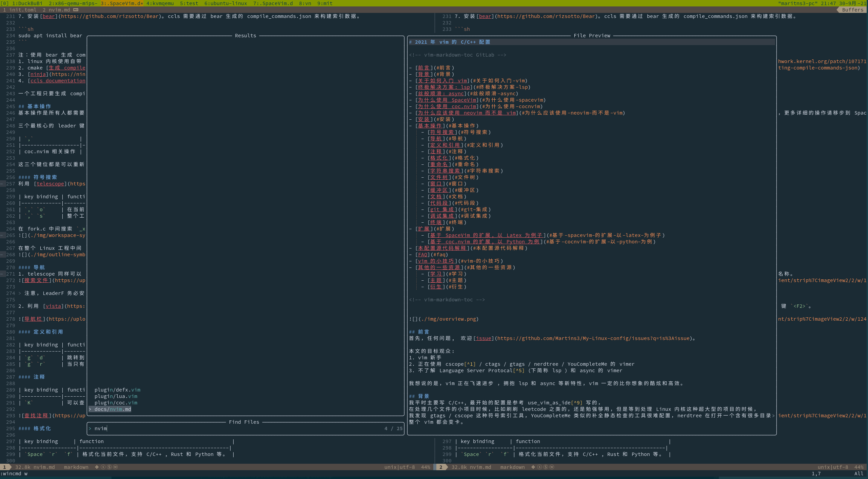Click the 字符串搜索 TOC link
The width and height of the screenshot is (868, 479).
coord(445,171)
